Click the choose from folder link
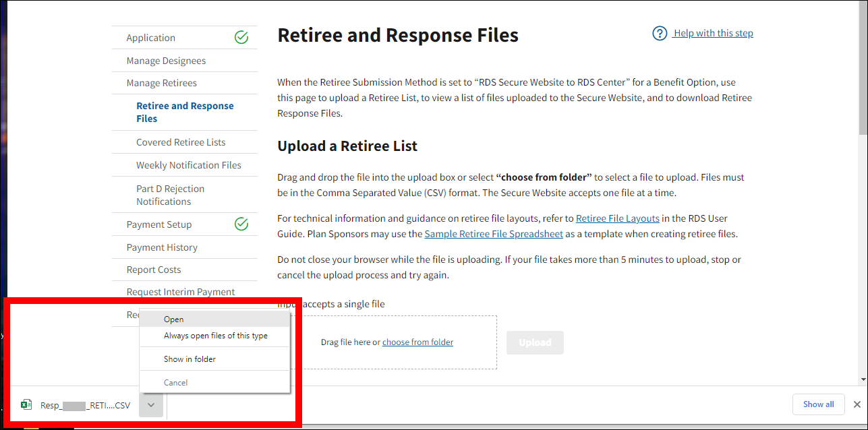868x430 pixels. 417,342
